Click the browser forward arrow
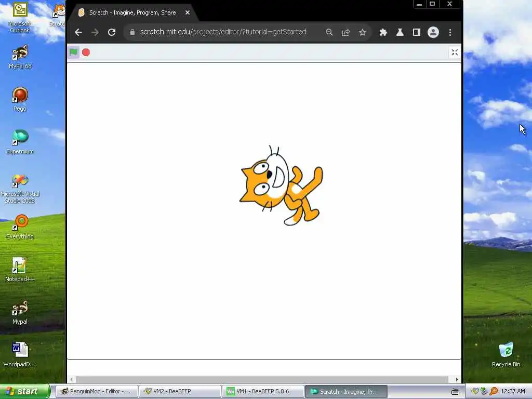 (x=95, y=32)
